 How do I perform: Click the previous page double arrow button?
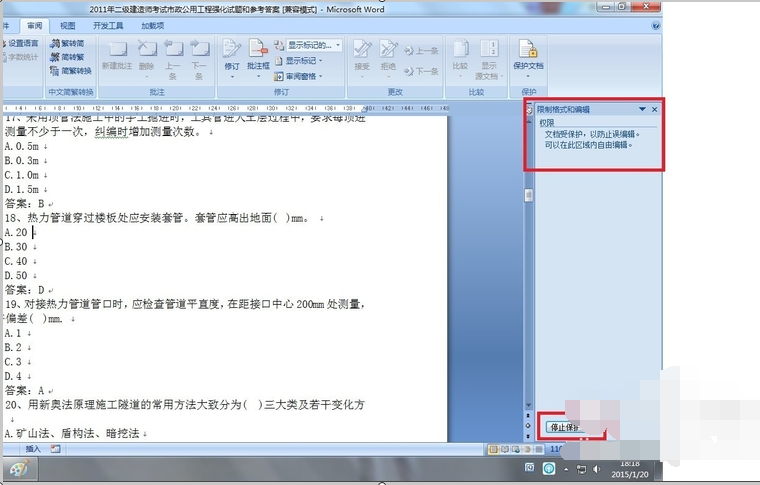point(528,416)
